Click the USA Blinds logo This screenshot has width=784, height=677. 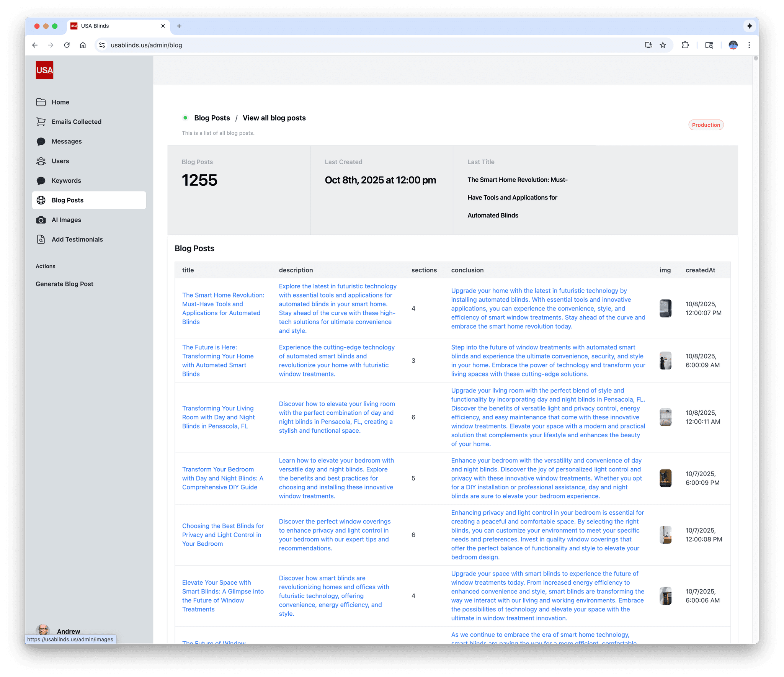tap(44, 70)
